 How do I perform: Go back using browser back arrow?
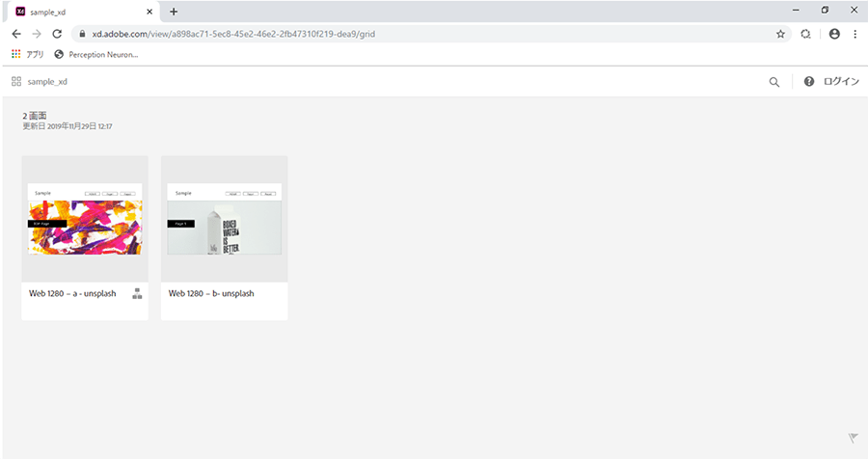pyautogui.click(x=16, y=34)
